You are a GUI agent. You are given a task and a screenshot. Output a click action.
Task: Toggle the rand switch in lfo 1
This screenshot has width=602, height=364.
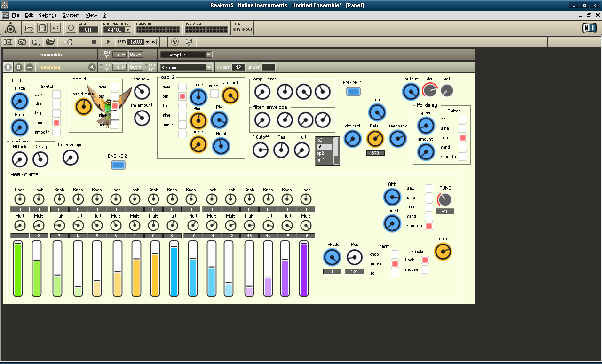click(56, 123)
